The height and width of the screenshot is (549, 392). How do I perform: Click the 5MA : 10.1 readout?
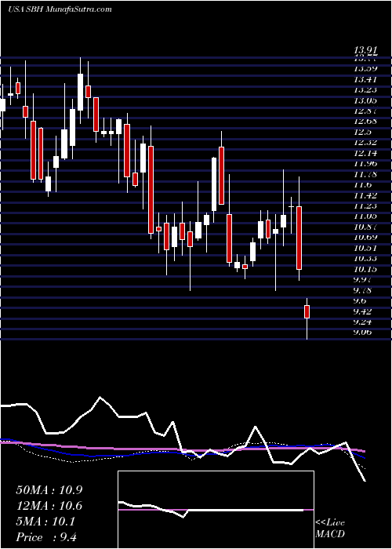pyautogui.click(x=45, y=522)
